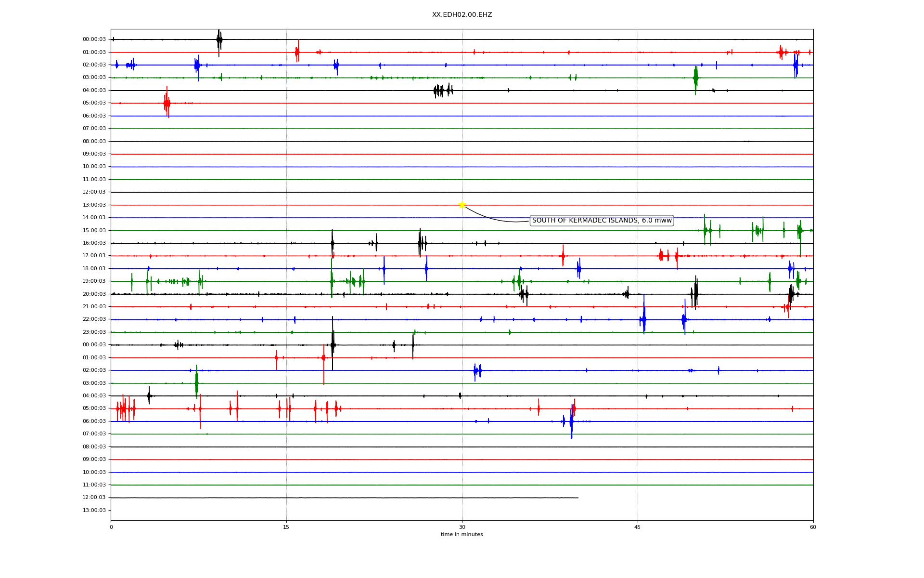The height and width of the screenshot is (578, 924).
Task: Click the yellow earthquake star marker
Action: point(462,205)
